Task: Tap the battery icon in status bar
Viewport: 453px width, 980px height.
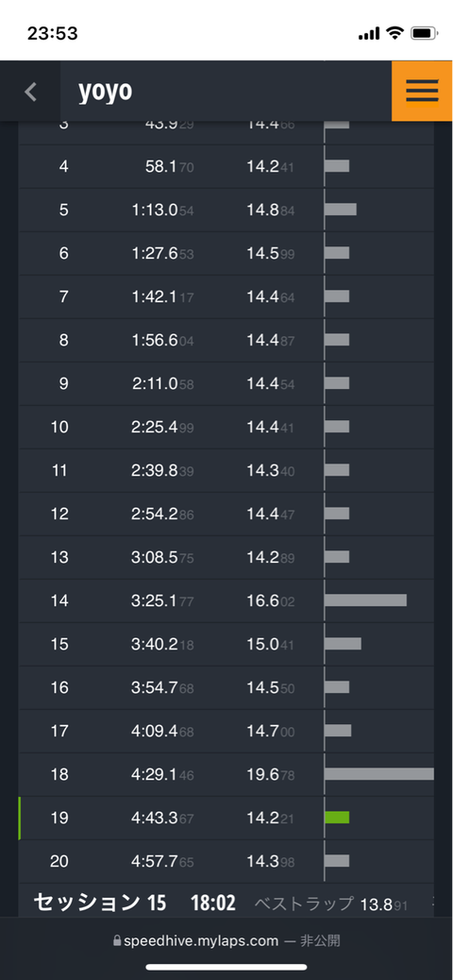Action: [425, 33]
